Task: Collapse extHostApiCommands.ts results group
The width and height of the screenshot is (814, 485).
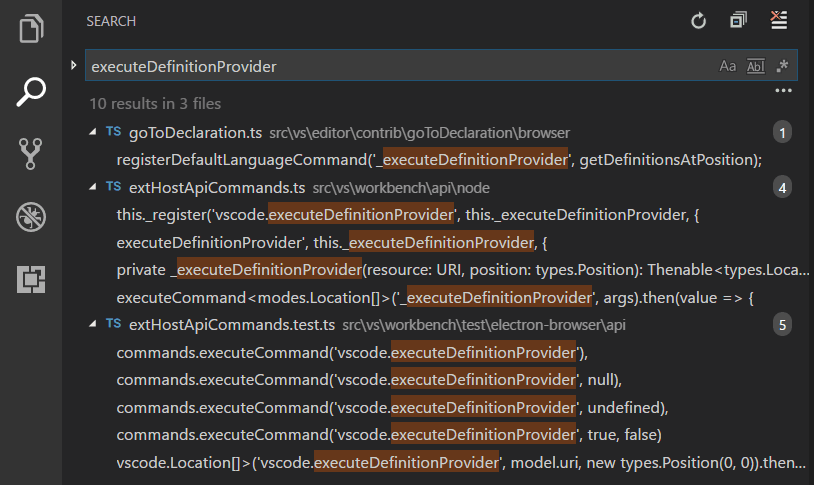Action: 93,187
